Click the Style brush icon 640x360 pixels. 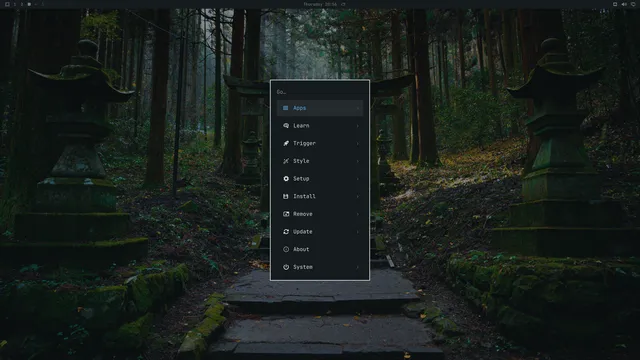(x=286, y=161)
